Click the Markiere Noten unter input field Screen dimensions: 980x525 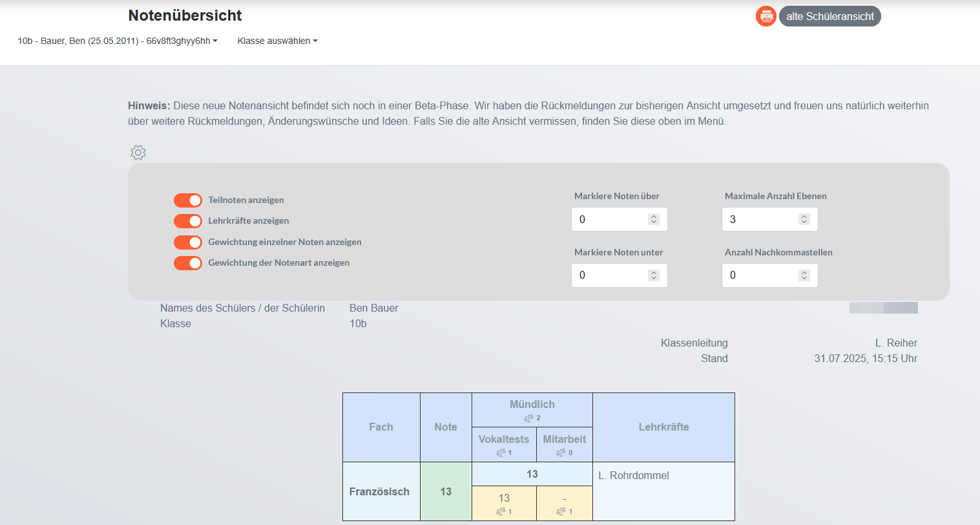[x=620, y=275]
